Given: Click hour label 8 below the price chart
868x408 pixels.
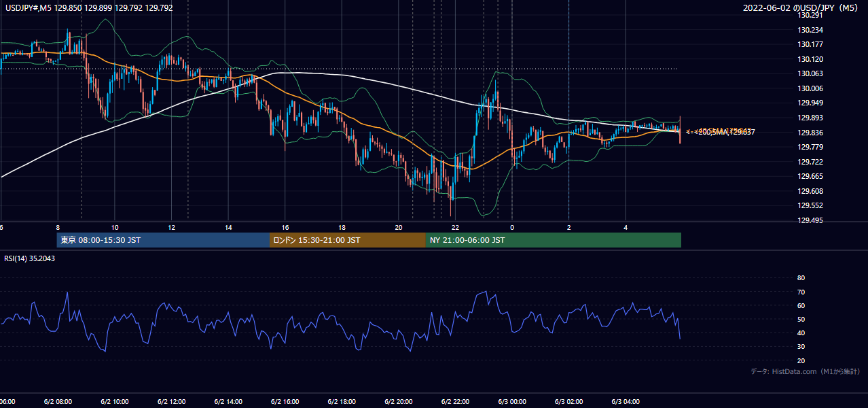Looking at the screenshot, I should click(58, 228).
